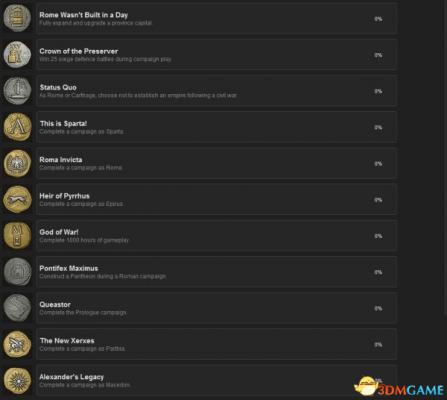
Task: Click the Status Quo silver coin icon
Action: [x=17, y=90]
